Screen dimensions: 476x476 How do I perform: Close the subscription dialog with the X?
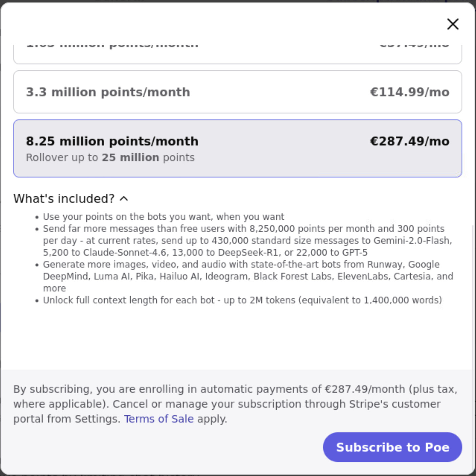coord(453,24)
